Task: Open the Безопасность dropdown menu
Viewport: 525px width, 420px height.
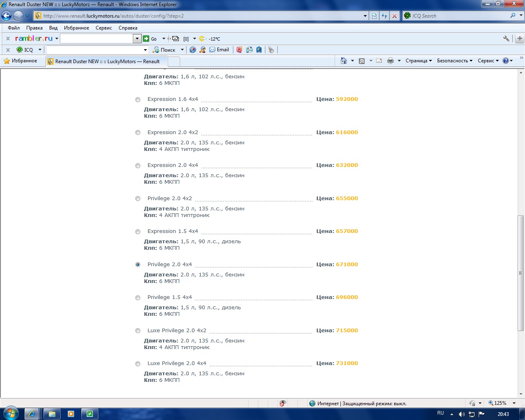Action: pyautogui.click(x=455, y=61)
